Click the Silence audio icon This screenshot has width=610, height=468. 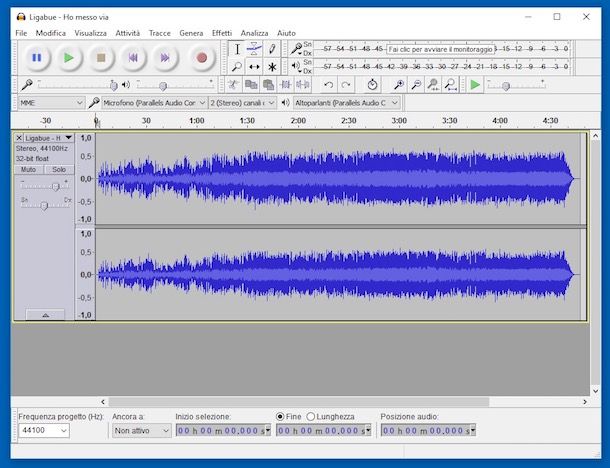[x=303, y=84]
